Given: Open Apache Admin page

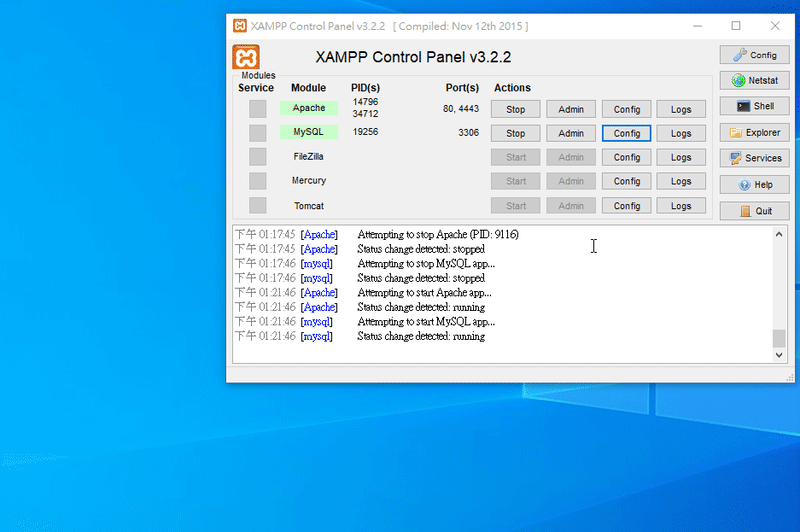Looking at the screenshot, I should (x=571, y=109).
